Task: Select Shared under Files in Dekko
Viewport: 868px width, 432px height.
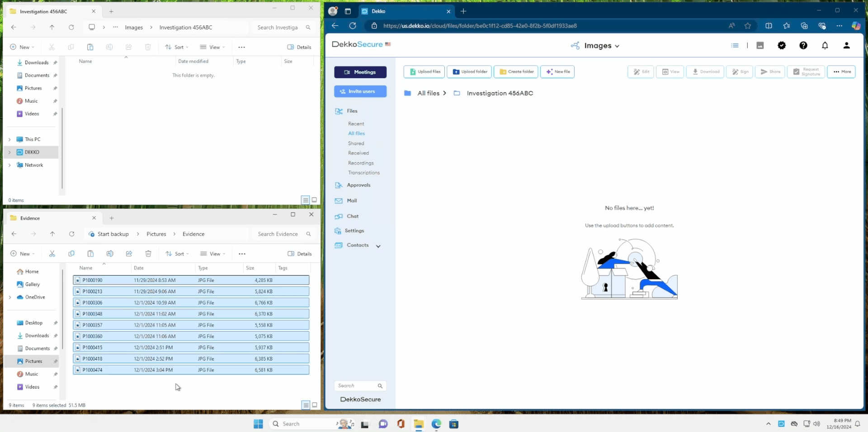Action: 356,144
